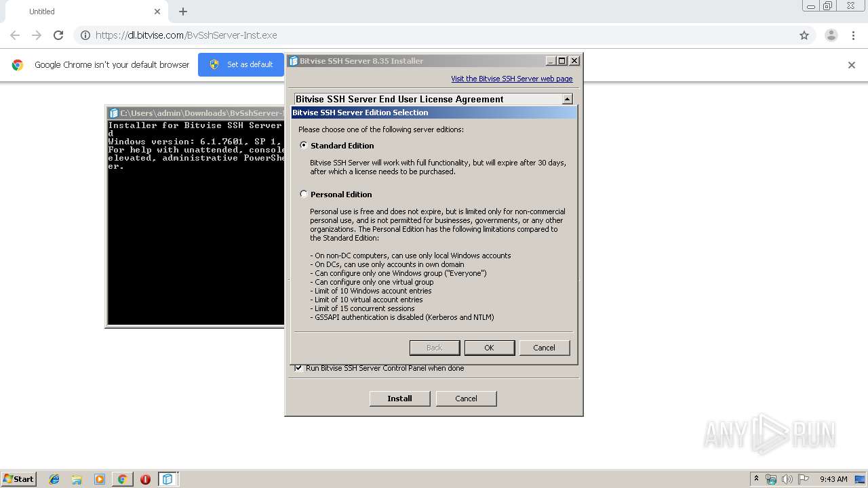This screenshot has width=868, height=488.
Task: Click Cancel in the Edition Selection dialog
Action: (544, 348)
